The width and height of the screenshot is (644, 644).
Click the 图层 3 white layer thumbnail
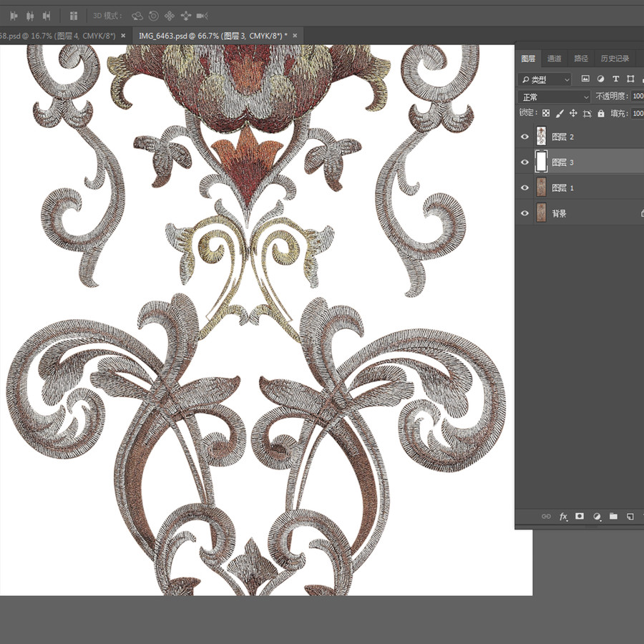click(x=542, y=162)
